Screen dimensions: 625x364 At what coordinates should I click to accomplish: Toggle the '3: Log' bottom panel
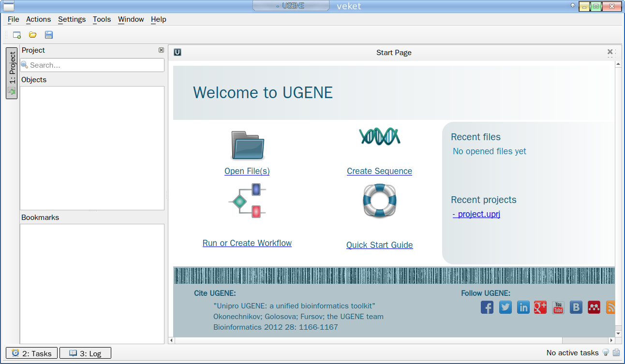pyautogui.click(x=85, y=353)
